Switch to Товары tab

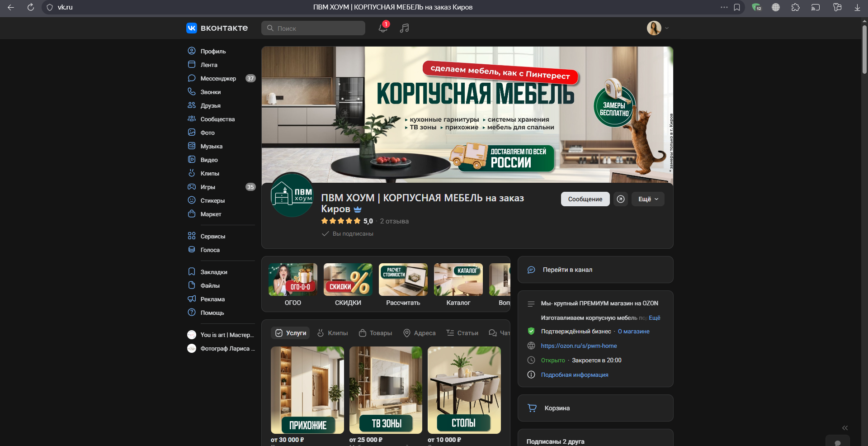pos(376,333)
